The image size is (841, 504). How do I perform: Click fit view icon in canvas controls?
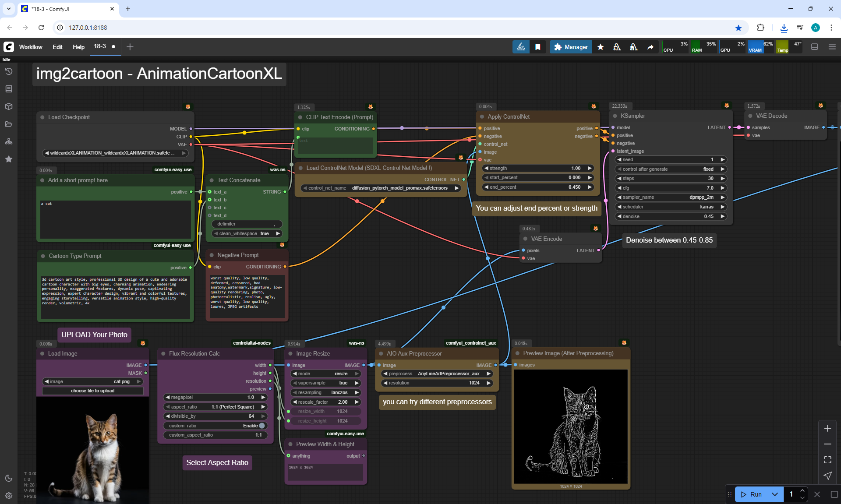827,460
